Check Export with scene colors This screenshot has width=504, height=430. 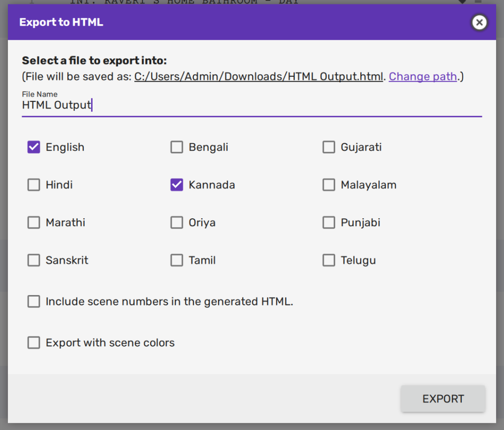tap(33, 343)
